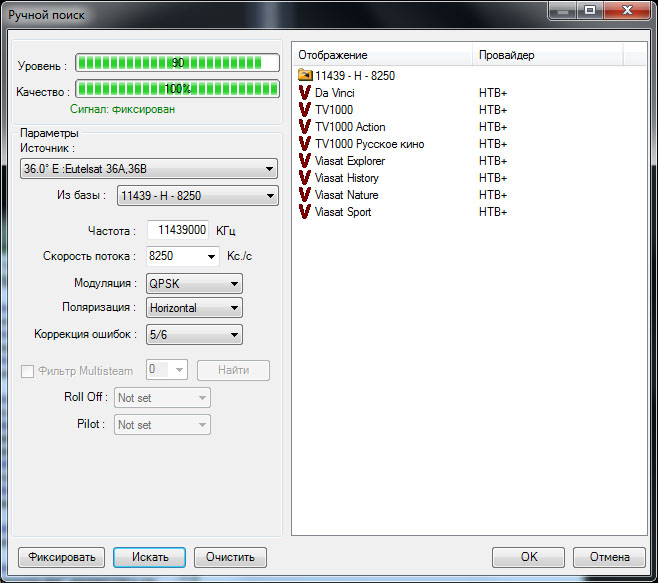The width and height of the screenshot is (658, 583).
Task: Click the Viasat Explorer channel icon
Action: [305, 161]
